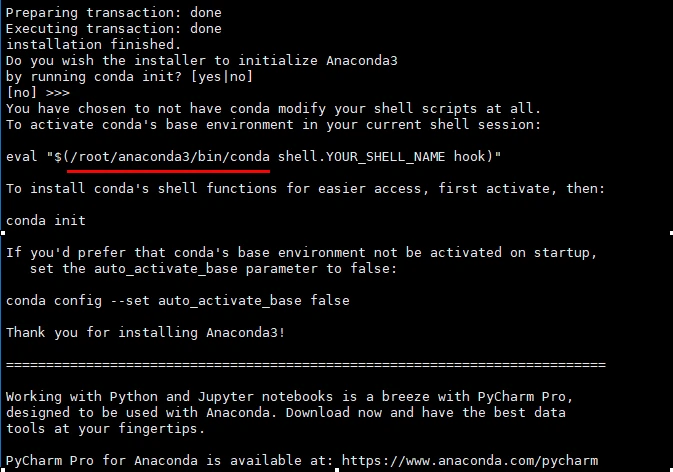Click the 'Executing transaction: done' line
The image size is (673, 472).
[114, 29]
